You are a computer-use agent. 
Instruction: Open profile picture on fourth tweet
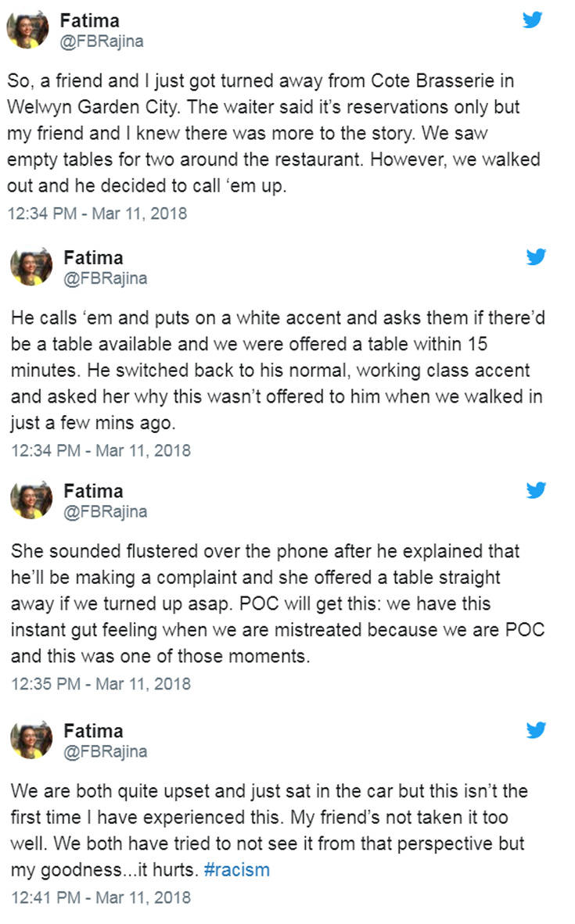click(31, 740)
